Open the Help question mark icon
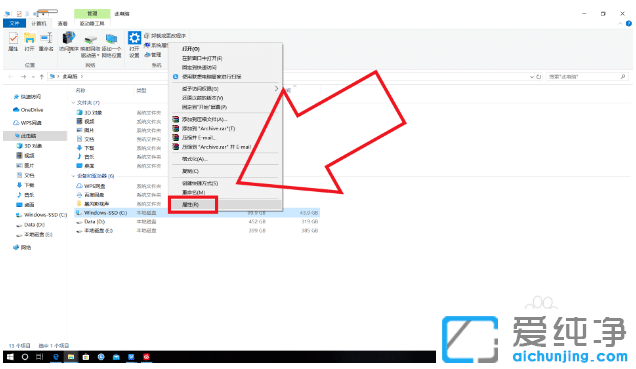Image resolution: width=636 pixels, height=369 pixels. pyautogui.click(x=629, y=24)
